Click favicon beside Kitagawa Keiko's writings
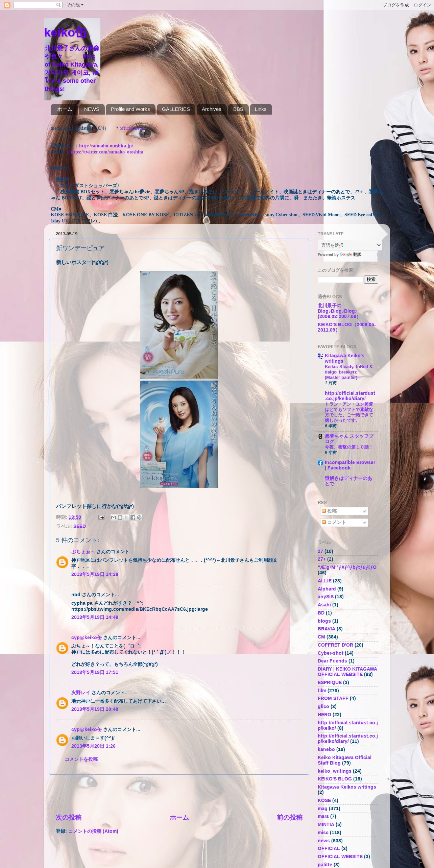This screenshot has height=868, width=434. pos(320,356)
